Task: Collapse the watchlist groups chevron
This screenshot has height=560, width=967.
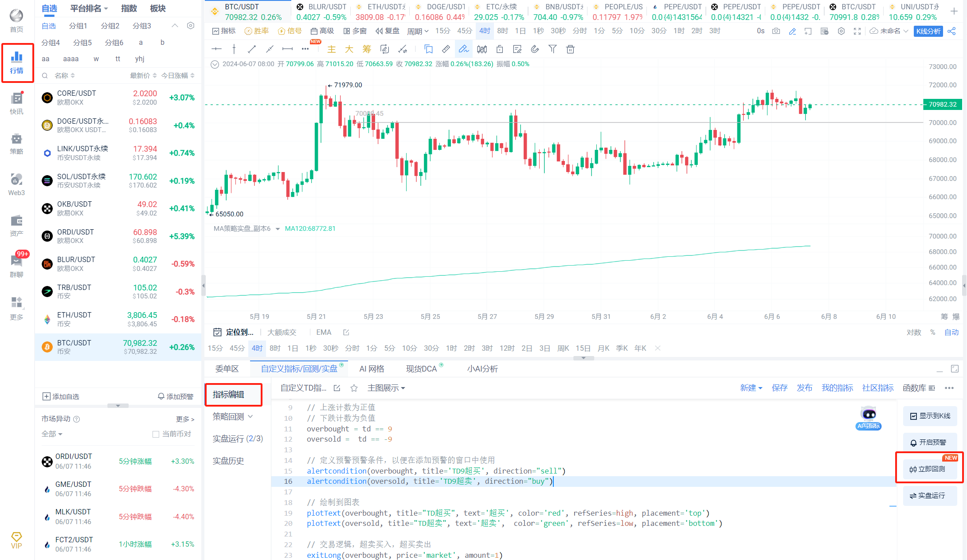Action: (175, 26)
